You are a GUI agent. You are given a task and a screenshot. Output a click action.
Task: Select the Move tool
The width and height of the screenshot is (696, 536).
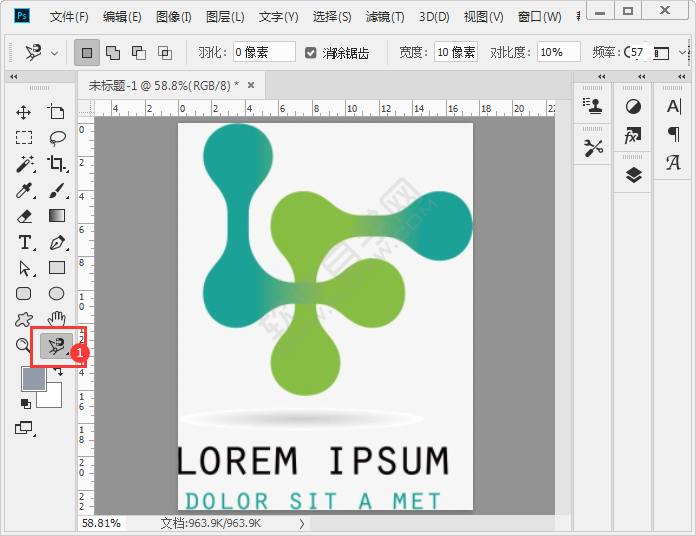tap(24, 112)
